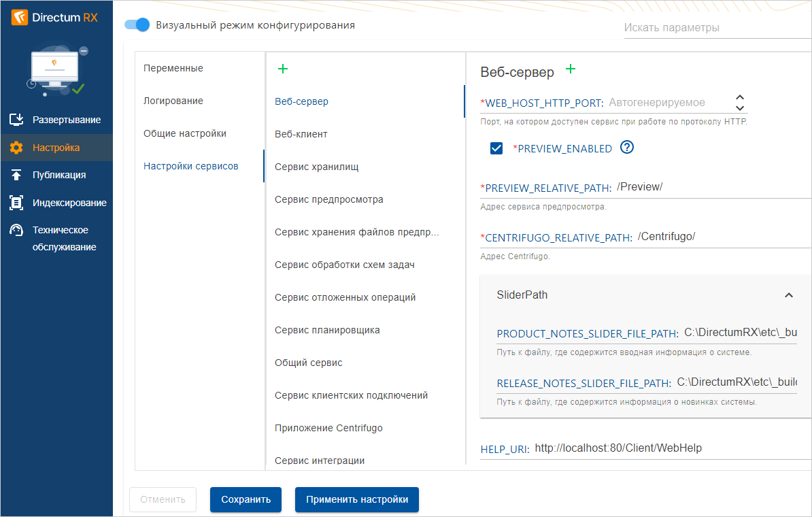Image resolution: width=812 pixels, height=517 pixels.
Task: Toggle Визуальный режим конфигурирования switch
Action: click(x=137, y=25)
